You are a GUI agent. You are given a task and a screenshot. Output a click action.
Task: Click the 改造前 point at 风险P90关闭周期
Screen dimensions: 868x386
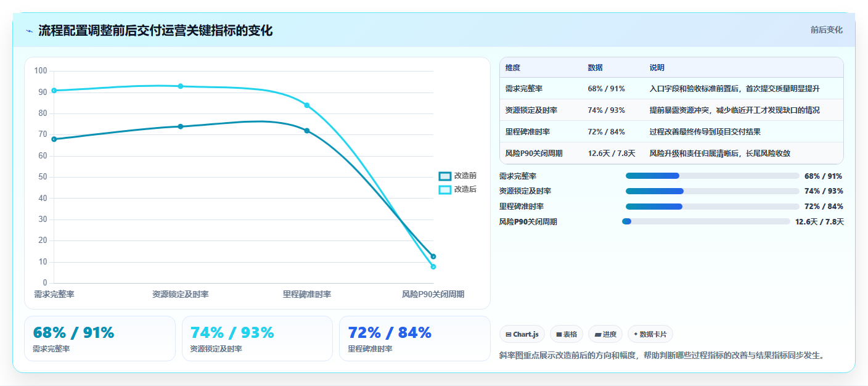click(433, 257)
